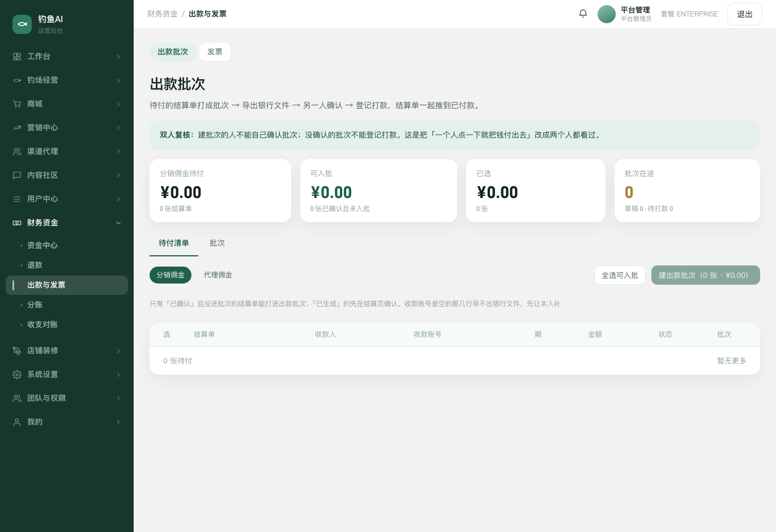Click the 商城 shopping cart icon
The width and height of the screenshot is (776, 532).
17,104
